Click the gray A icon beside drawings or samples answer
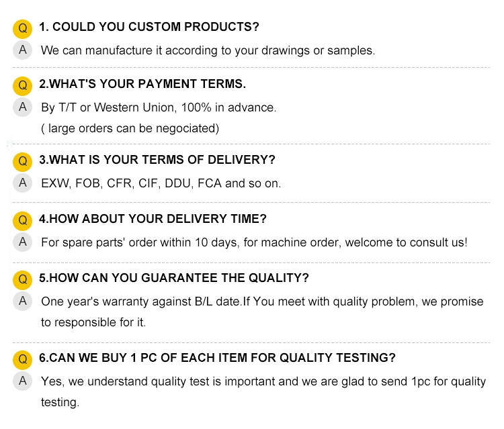504x429 pixels. 23,50
